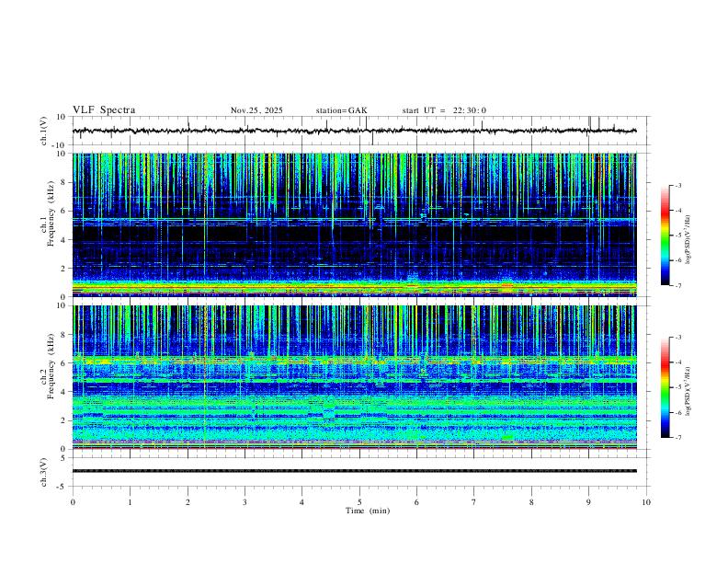Select the date text "Nov.25, 2025"
This screenshot has width=728, height=563.
point(256,110)
